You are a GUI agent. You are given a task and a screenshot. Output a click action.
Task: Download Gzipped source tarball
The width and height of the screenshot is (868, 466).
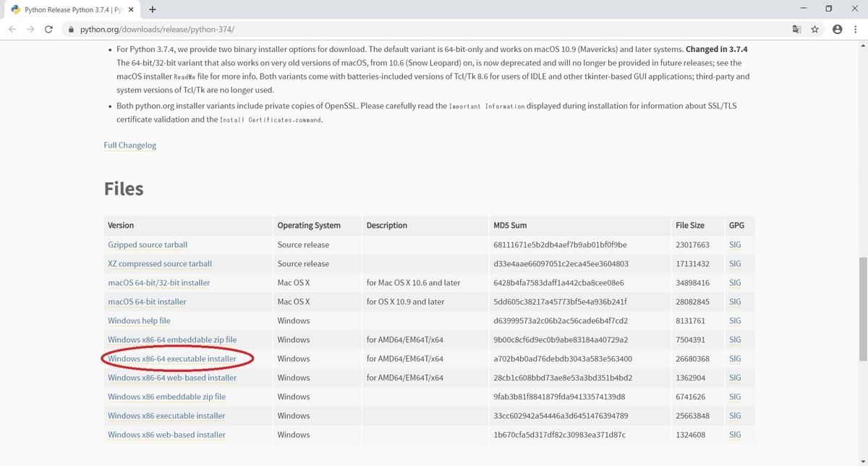[x=148, y=245]
